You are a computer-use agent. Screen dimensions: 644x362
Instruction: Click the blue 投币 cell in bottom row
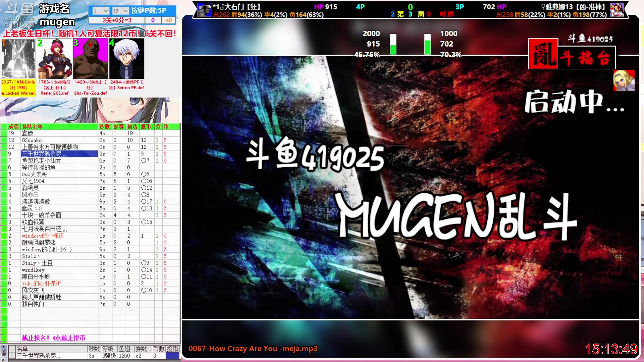(x=173, y=356)
